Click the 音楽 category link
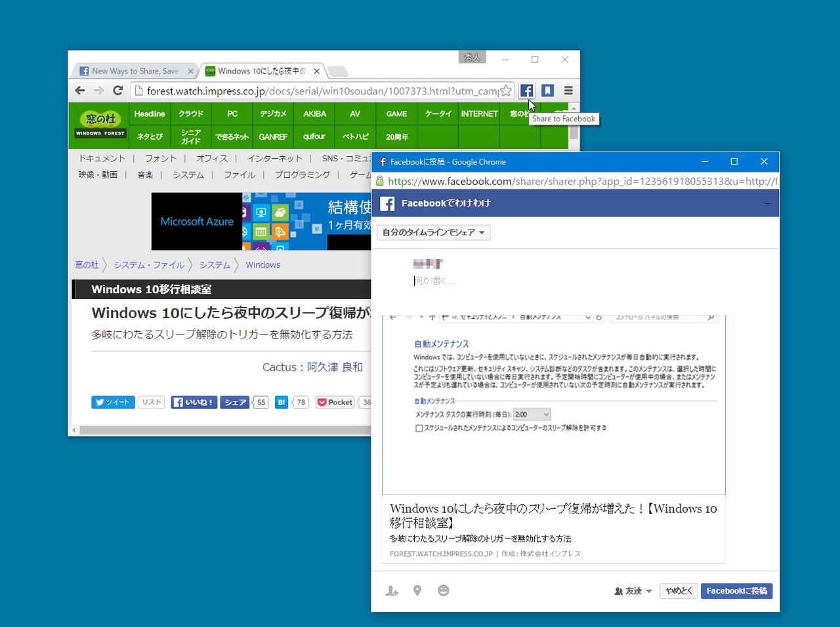This screenshot has width=840, height=627. (145, 175)
